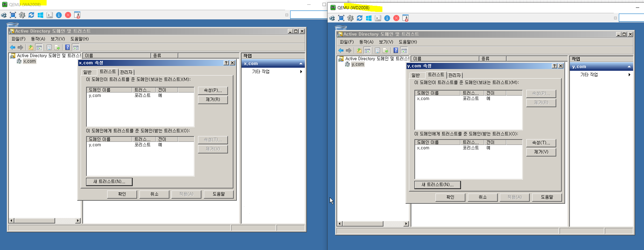
Task: Select y.com node in WD2008 console tree
Action: point(358,64)
